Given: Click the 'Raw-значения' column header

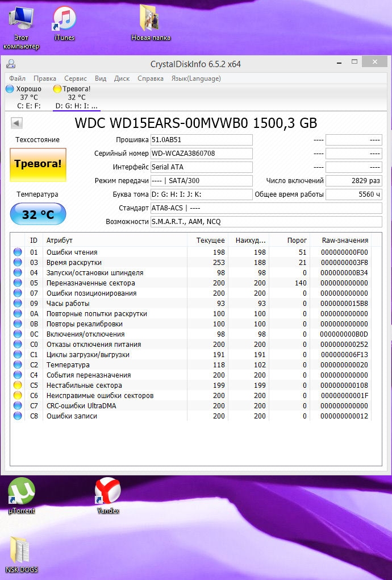Looking at the screenshot, I should (345, 241).
